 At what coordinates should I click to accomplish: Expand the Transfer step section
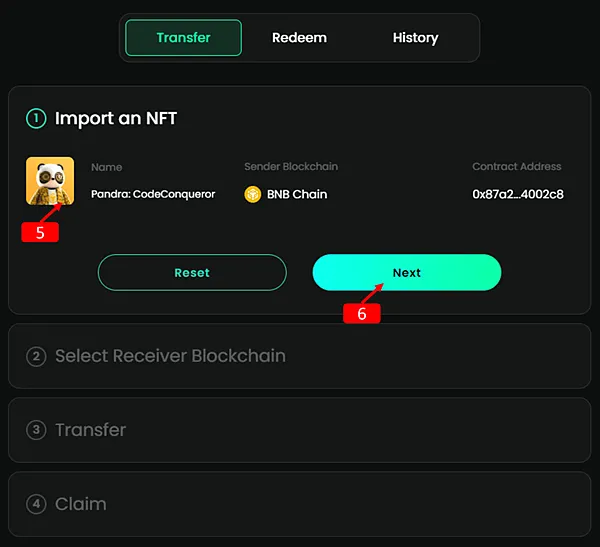point(91,430)
